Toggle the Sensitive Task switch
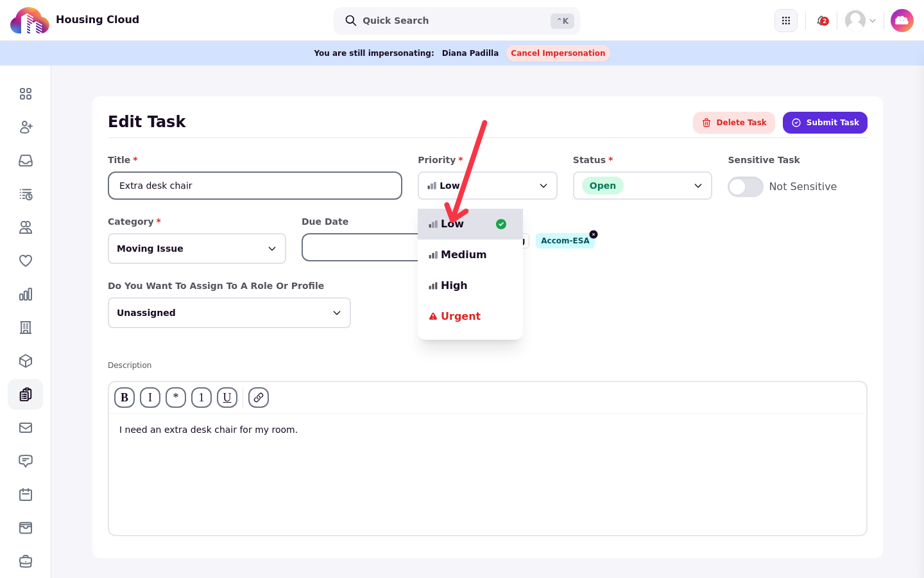Image resolution: width=924 pixels, height=578 pixels. click(x=746, y=187)
